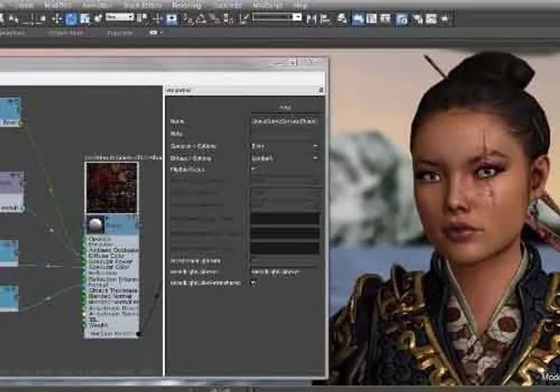Click the Help link in the parameter panel
Image resolution: width=560 pixels, height=392 pixels.
tap(285, 107)
